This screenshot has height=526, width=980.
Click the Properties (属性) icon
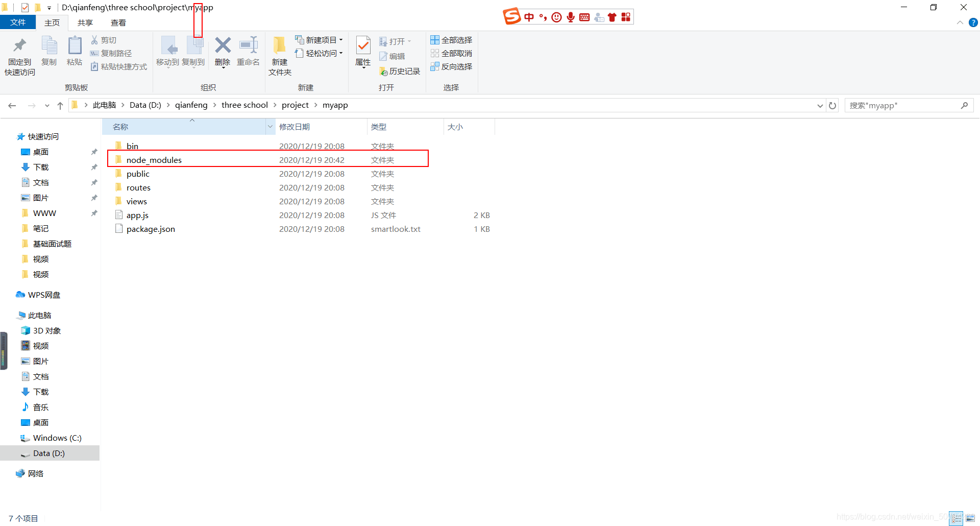click(x=363, y=45)
